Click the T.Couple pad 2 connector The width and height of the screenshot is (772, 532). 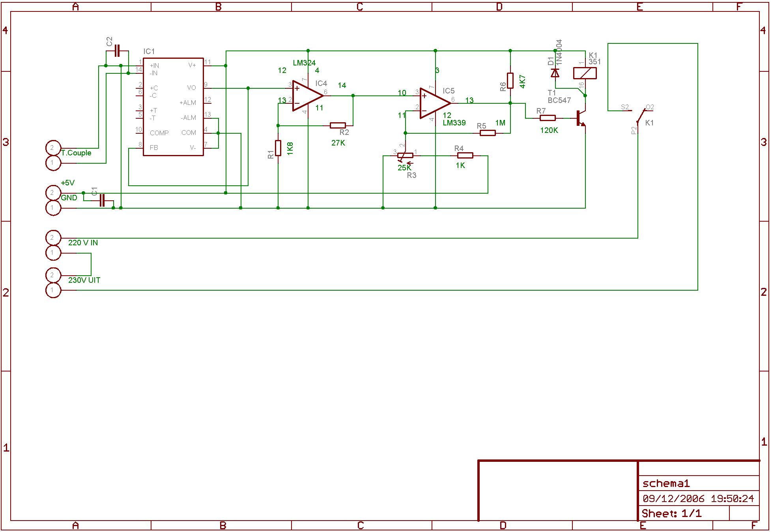click(x=53, y=148)
